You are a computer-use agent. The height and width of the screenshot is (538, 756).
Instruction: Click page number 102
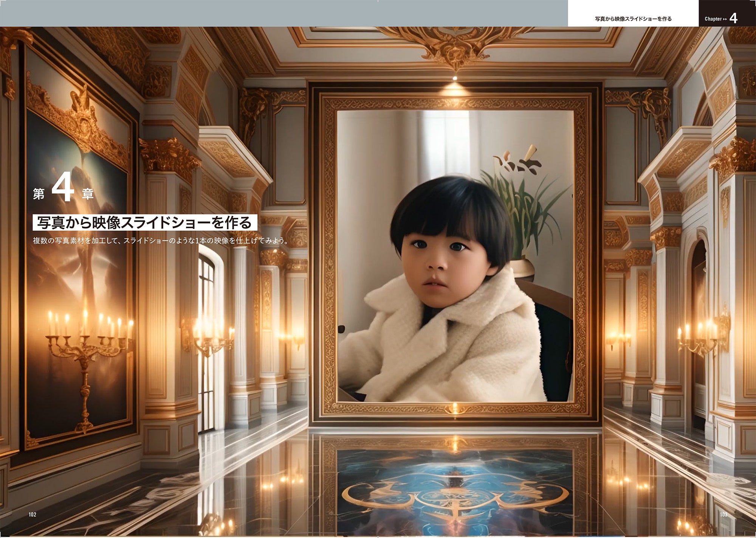tap(33, 514)
